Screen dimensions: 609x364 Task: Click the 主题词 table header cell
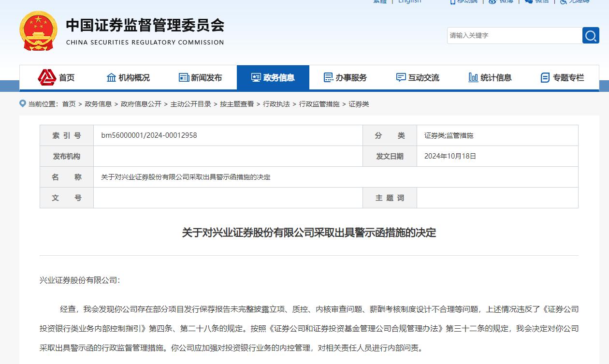pos(390,198)
